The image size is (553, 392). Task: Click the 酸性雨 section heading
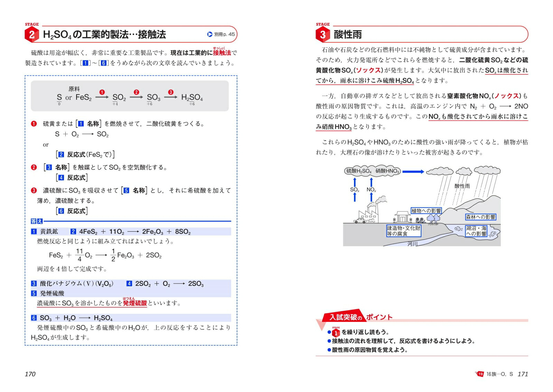pyautogui.click(x=348, y=35)
